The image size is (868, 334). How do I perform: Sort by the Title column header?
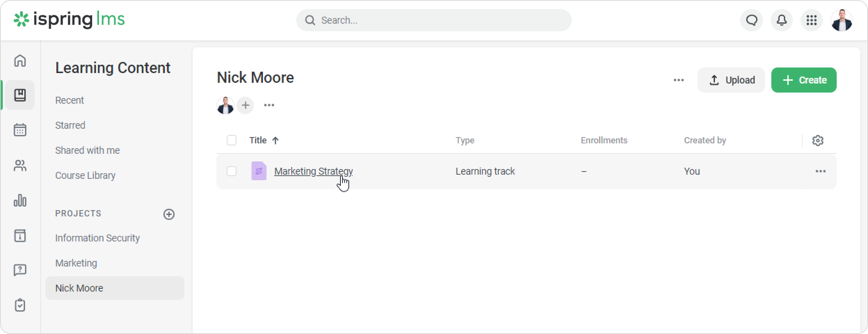click(x=258, y=141)
